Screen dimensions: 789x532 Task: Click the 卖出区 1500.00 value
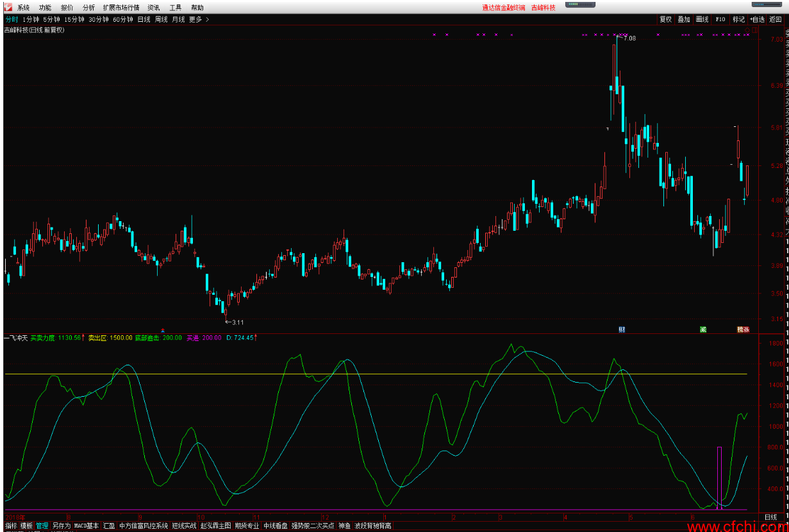click(110, 337)
